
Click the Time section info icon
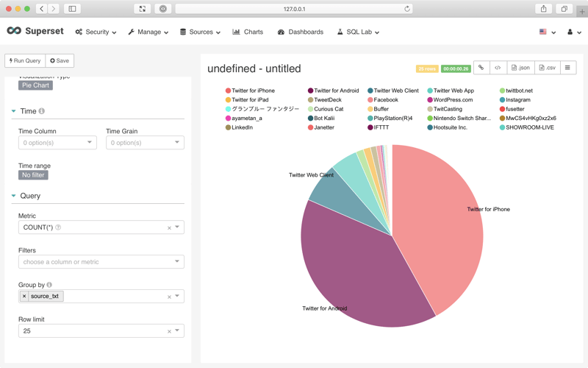(42, 111)
